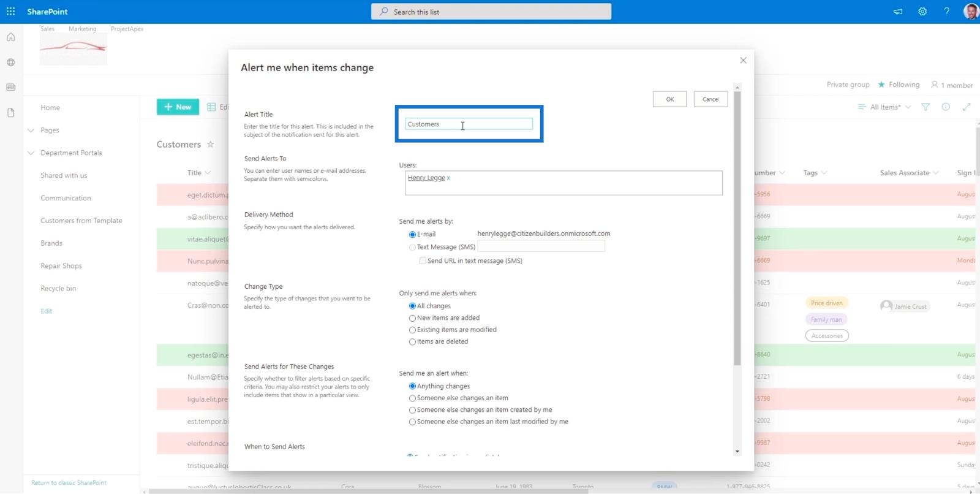
Task: Check Send URL in text message box
Action: pos(423,260)
